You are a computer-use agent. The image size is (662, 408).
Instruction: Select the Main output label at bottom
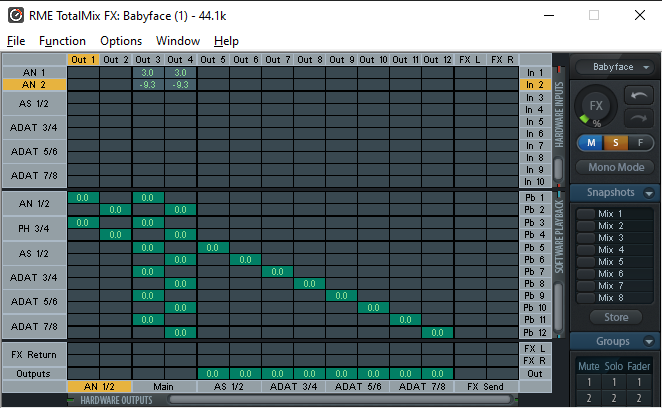pos(164,386)
